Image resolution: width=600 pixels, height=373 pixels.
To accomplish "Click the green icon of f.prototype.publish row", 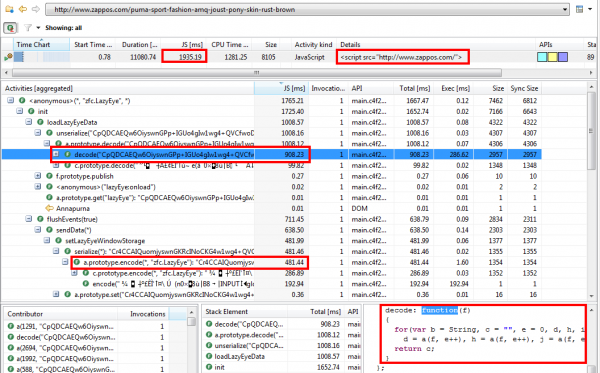I will click(49, 176).
